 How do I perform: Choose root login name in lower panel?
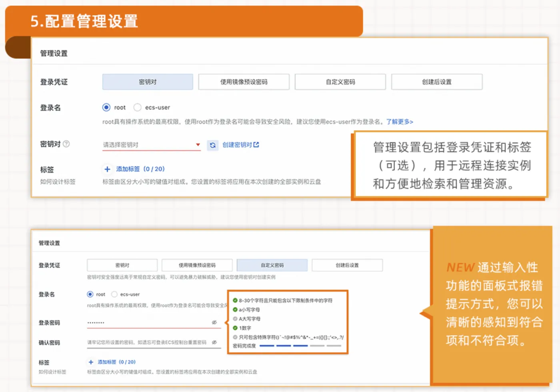(90, 294)
